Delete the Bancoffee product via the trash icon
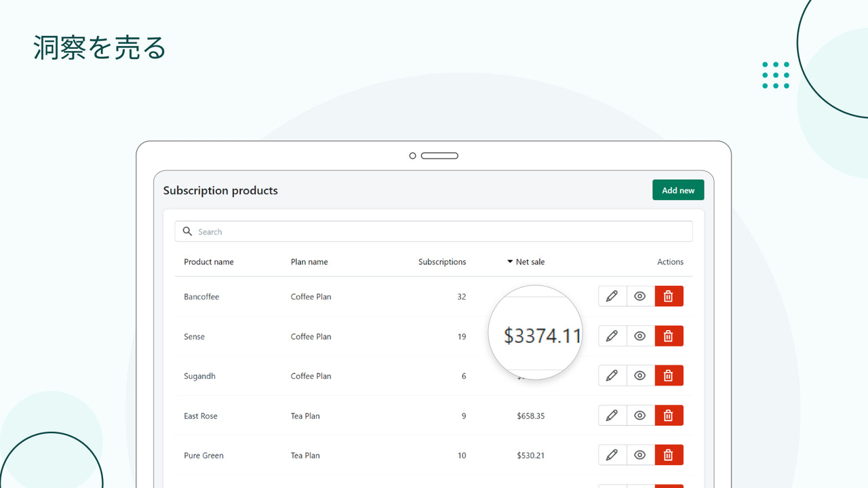Viewport: 868px width, 488px height. (x=669, y=296)
